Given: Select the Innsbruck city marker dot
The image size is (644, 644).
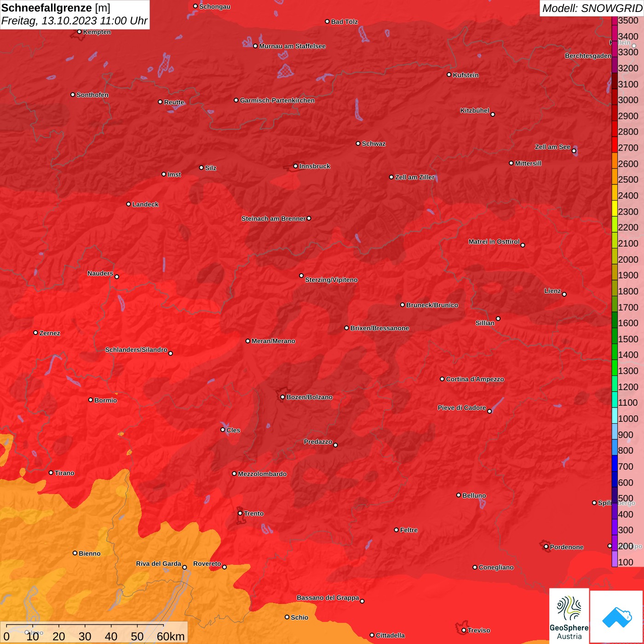Looking at the screenshot, I should coord(295,166).
